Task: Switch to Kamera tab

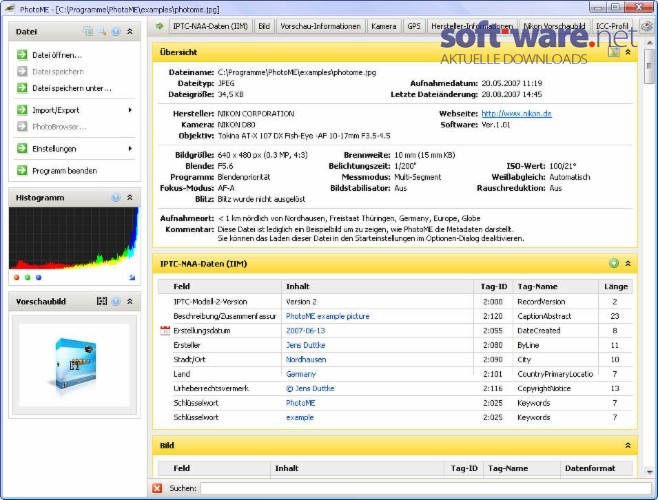Action: [x=384, y=26]
